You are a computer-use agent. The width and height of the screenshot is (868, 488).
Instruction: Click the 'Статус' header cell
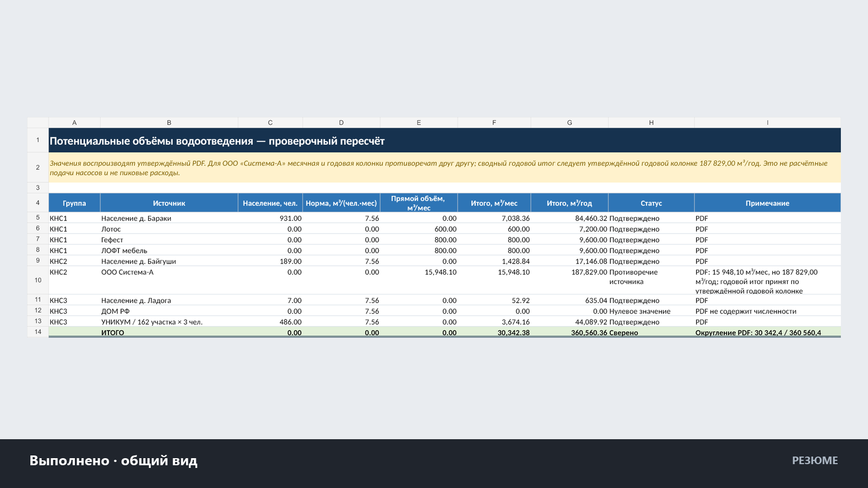tap(651, 203)
